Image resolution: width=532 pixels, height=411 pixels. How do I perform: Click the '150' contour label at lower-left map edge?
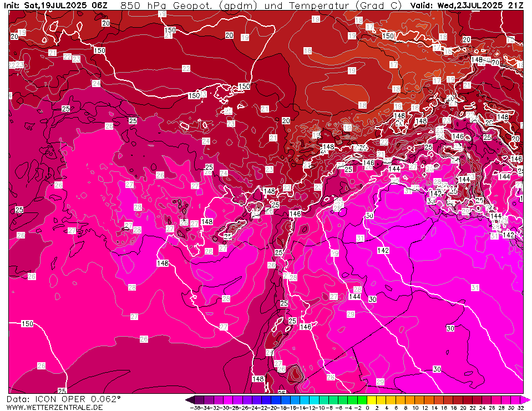28,323
